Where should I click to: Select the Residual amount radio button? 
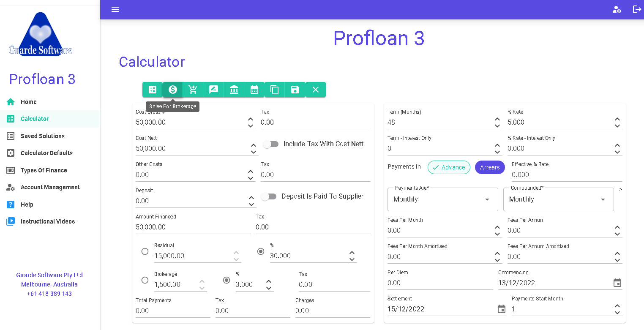point(145,251)
